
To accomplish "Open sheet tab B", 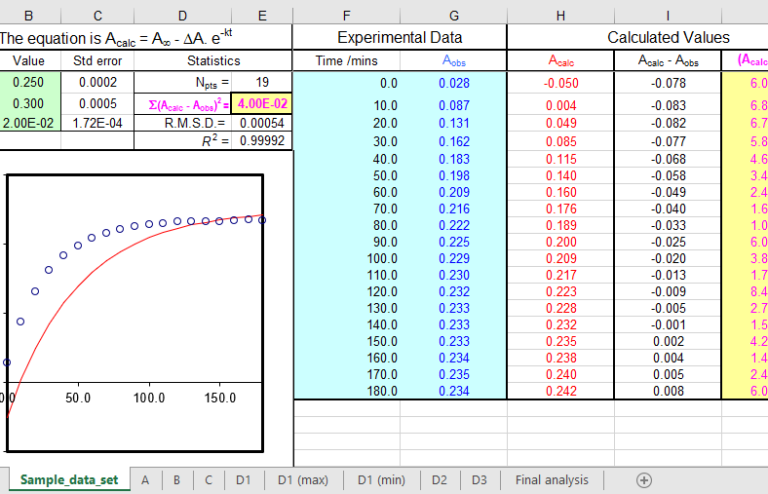I will click(x=177, y=480).
